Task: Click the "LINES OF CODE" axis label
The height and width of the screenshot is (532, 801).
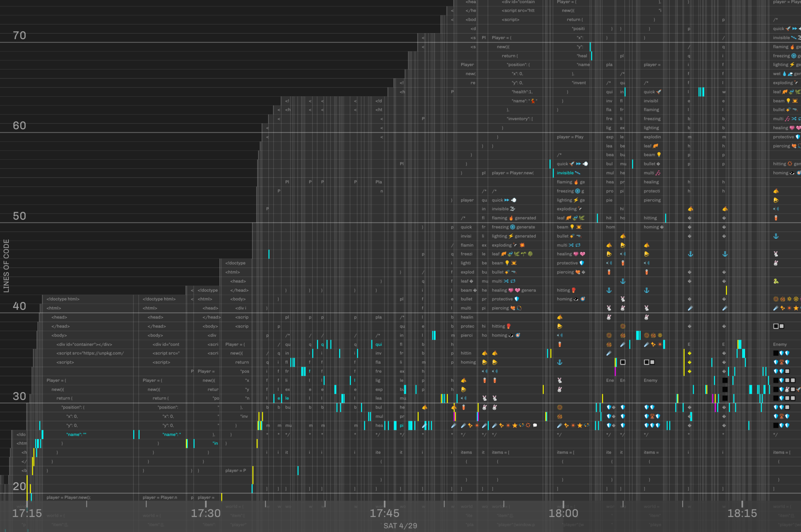Action: [x=6, y=266]
